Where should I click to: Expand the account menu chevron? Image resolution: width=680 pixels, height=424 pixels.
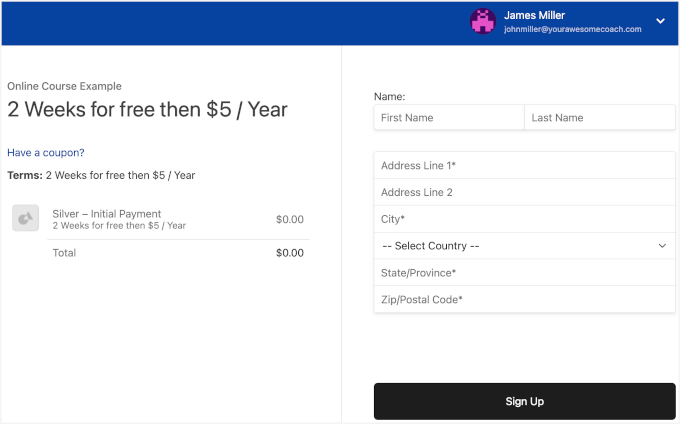(x=660, y=21)
